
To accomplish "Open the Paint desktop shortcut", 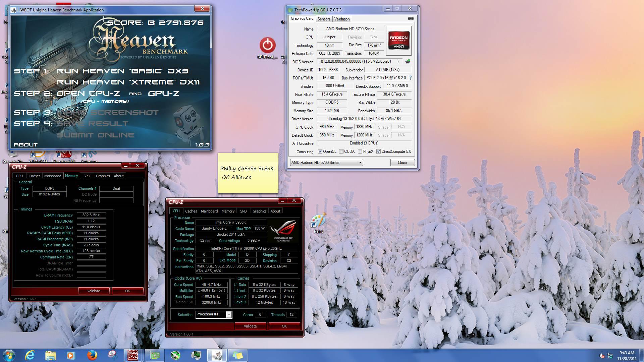I will (x=318, y=222).
